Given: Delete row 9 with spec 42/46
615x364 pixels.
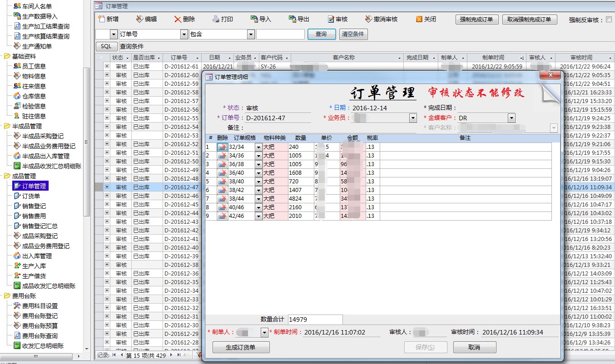Looking at the screenshot, I should pyautogui.click(x=222, y=216).
